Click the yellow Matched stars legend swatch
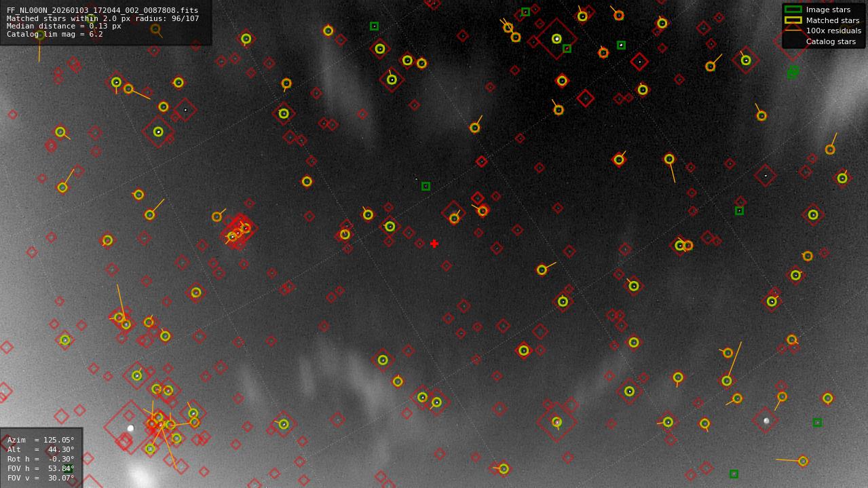868x488 pixels. [793, 20]
